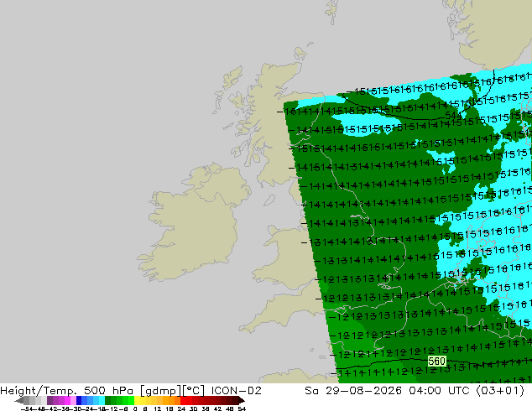Select the bright green legend swatch
This screenshot has height=411, width=532.
click(x=131, y=400)
